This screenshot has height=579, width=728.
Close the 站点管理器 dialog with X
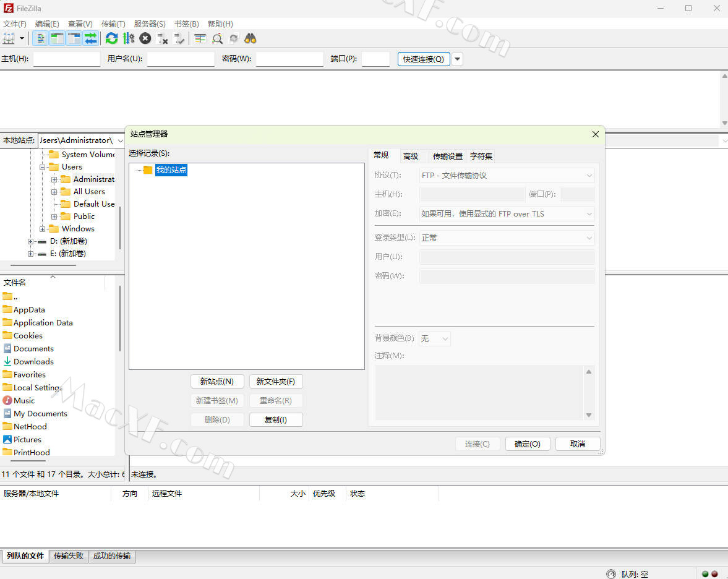tap(595, 134)
